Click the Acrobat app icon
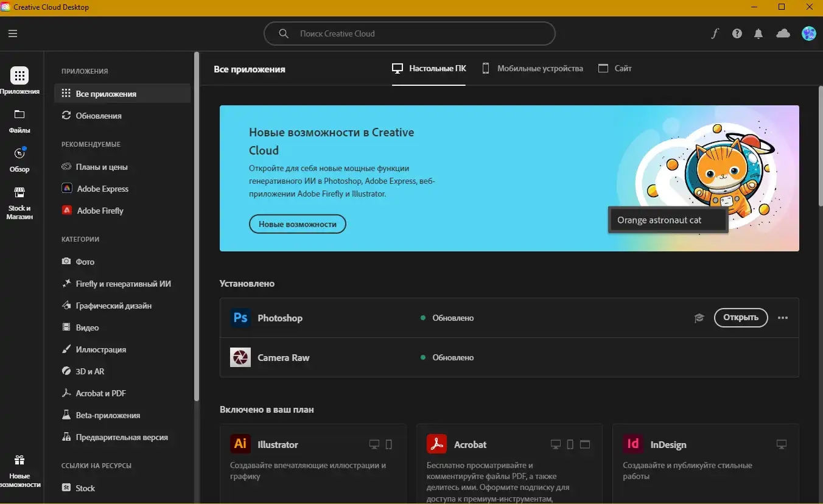The height and width of the screenshot is (504, 823). pos(437,444)
